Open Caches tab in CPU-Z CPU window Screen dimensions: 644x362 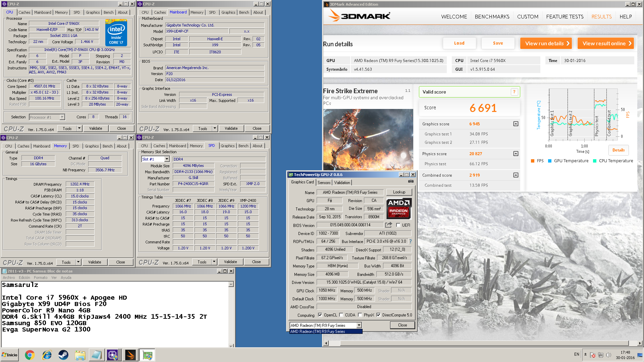tap(24, 12)
